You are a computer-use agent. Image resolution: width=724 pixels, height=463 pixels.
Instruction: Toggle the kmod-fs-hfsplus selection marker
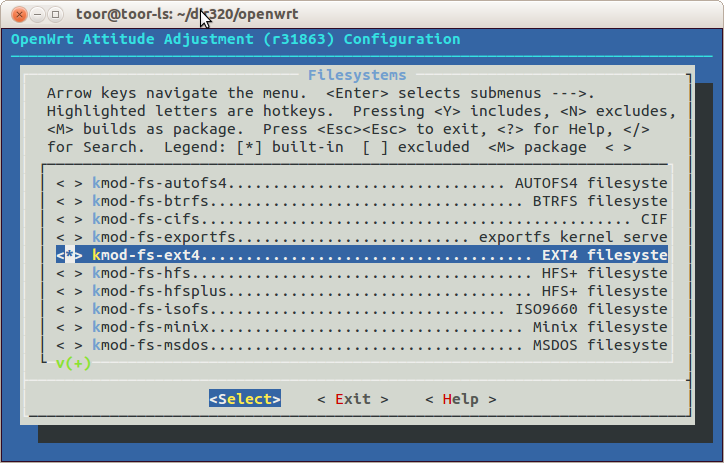(69, 291)
